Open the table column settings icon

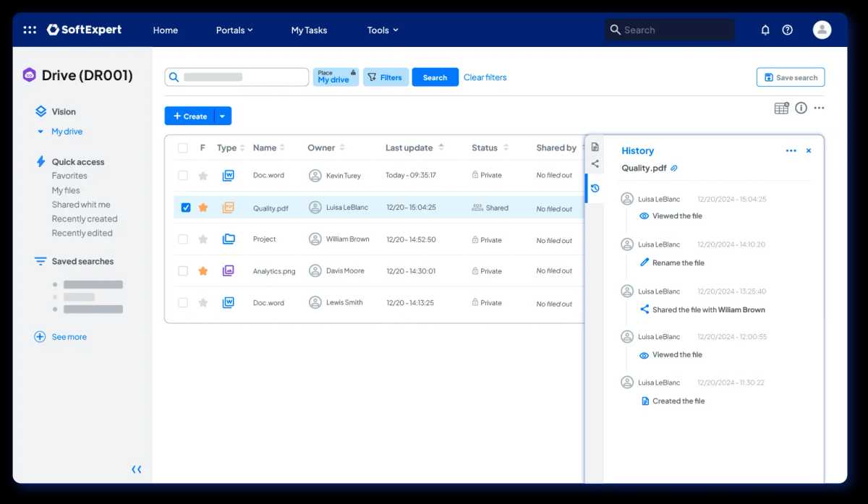pyautogui.click(x=781, y=108)
